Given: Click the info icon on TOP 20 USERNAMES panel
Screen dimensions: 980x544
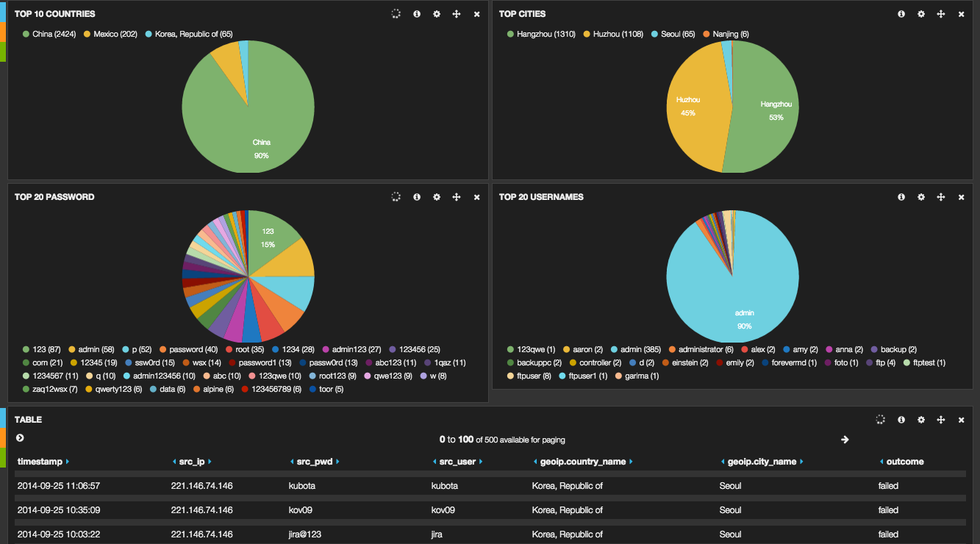Looking at the screenshot, I should 901,197.
